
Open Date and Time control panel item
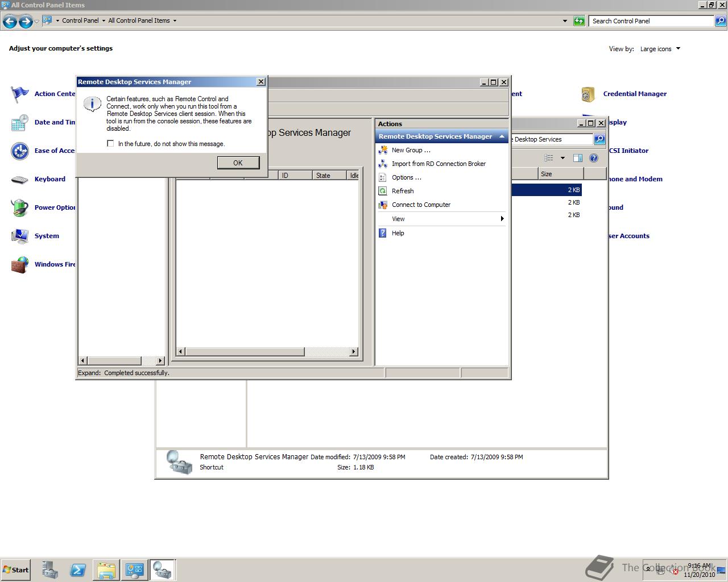(x=55, y=122)
